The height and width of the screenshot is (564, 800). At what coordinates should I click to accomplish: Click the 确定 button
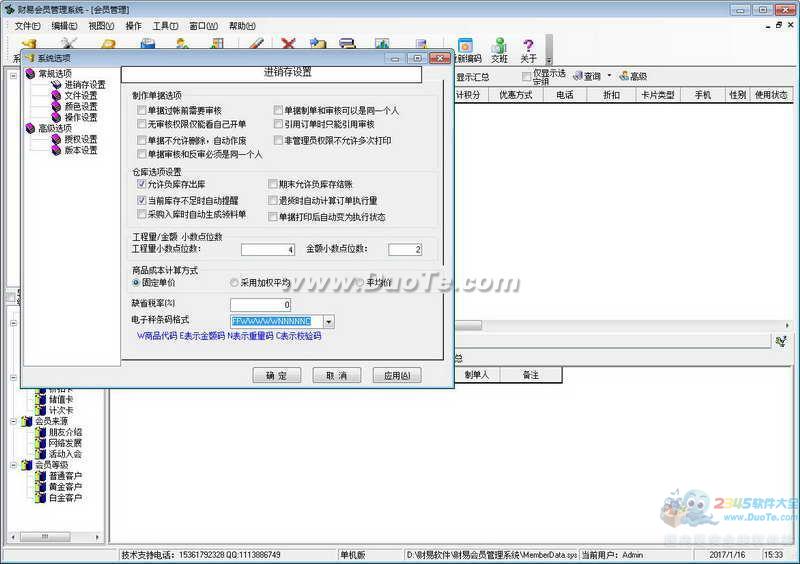277,375
